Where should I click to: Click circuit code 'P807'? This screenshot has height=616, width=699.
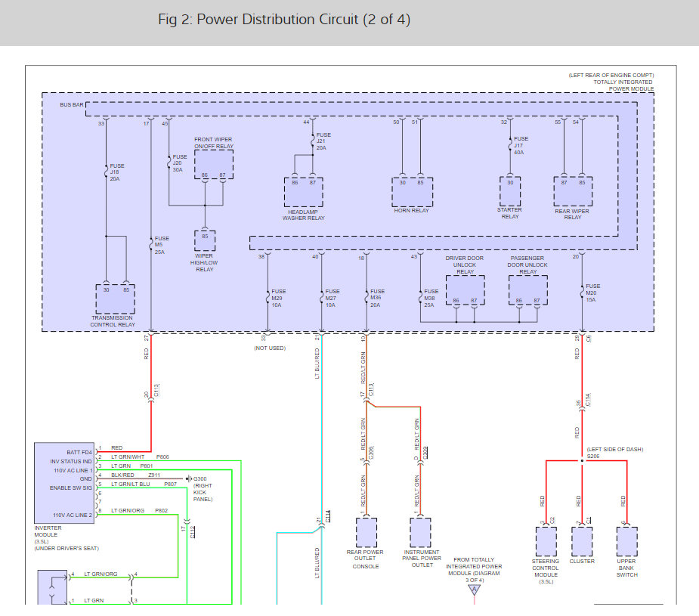click(x=170, y=484)
